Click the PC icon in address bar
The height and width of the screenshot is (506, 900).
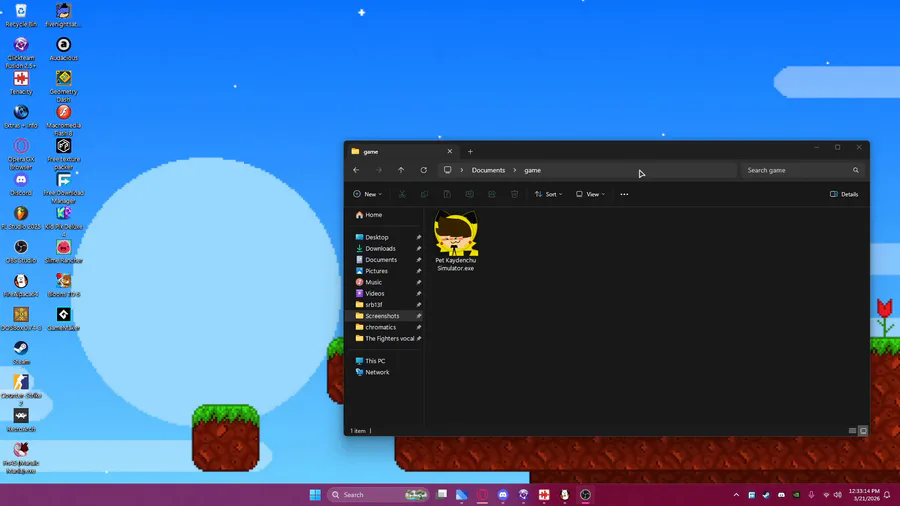click(447, 170)
